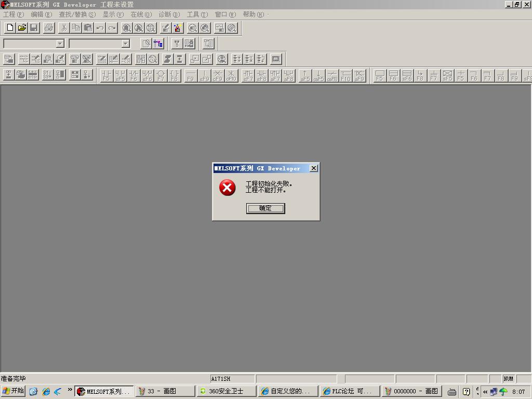Click the project data list tree icon

(158, 44)
